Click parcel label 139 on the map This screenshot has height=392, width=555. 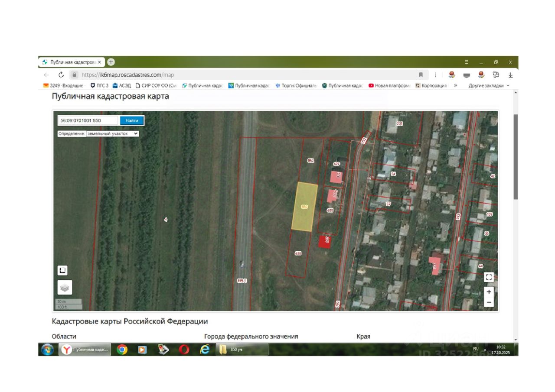point(490,215)
